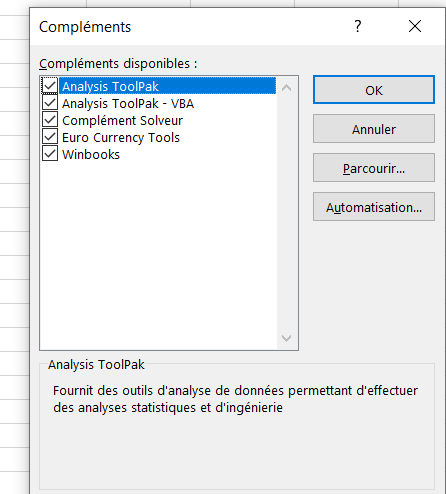Uncheck the Winbooks add-in checkbox

(50, 154)
